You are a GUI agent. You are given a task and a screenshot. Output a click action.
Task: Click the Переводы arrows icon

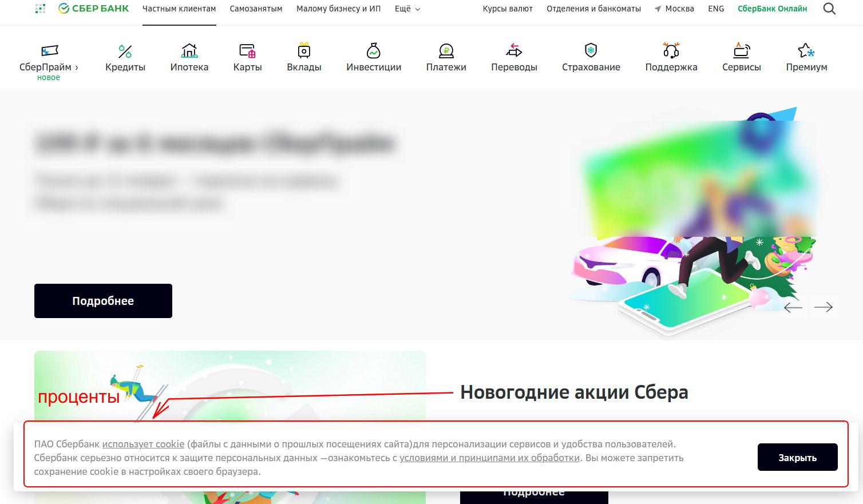click(514, 51)
